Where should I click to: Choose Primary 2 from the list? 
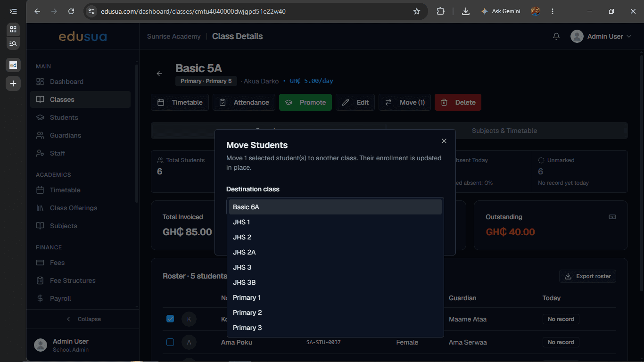335,313
